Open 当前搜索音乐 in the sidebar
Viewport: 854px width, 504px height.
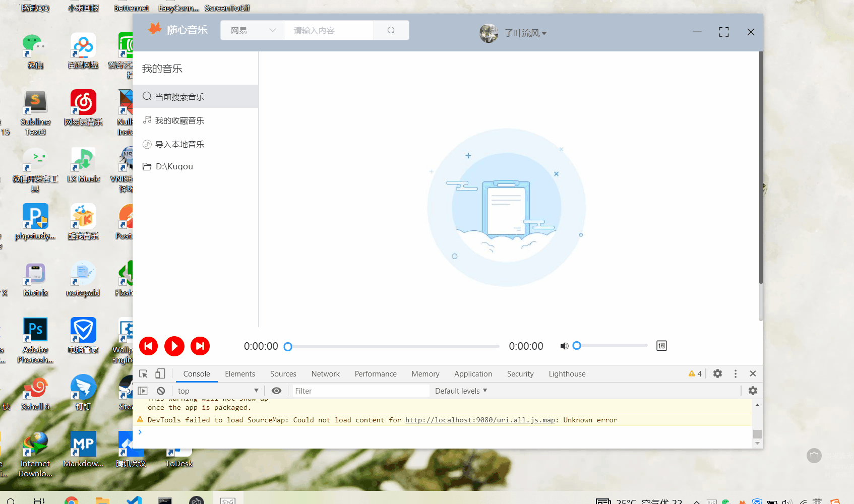point(178,96)
